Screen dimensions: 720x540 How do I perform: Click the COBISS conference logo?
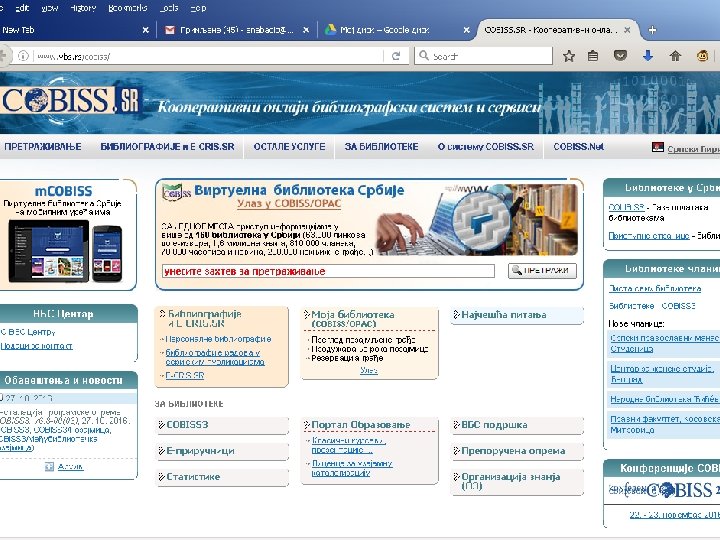pyautogui.click(x=664, y=490)
